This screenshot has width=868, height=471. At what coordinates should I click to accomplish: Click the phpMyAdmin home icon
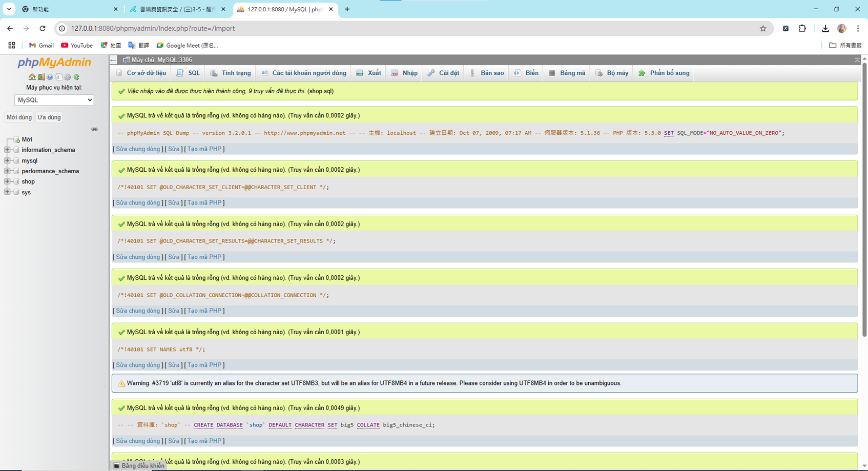point(32,77)
